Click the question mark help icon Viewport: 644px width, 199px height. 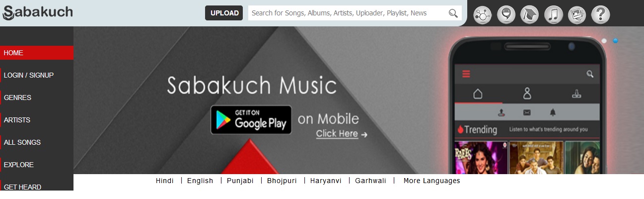coord(600,14)
